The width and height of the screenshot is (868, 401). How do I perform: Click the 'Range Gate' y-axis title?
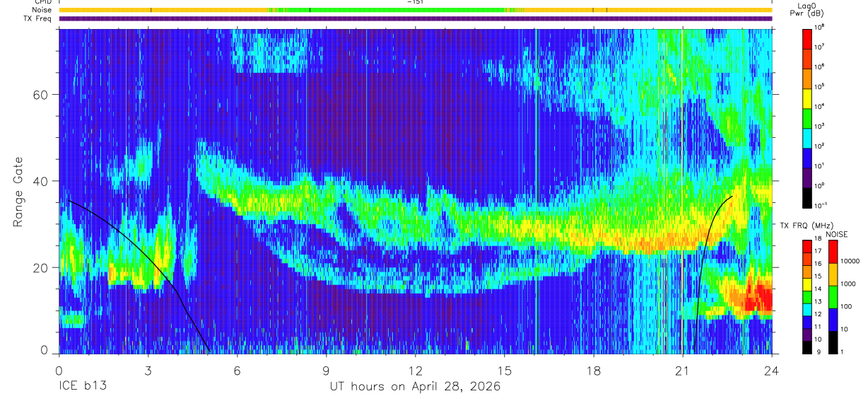pyautogui.click(x=18, y=192)
